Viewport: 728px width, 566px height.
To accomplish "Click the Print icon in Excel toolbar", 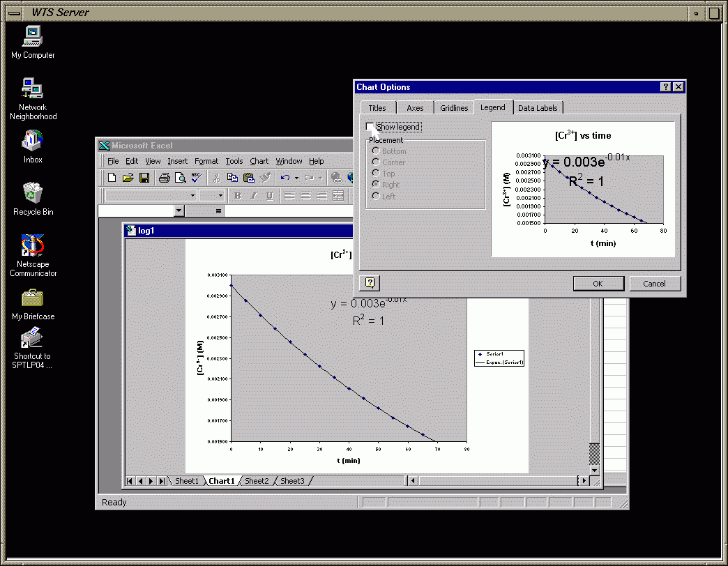I will tap(164, 178).
